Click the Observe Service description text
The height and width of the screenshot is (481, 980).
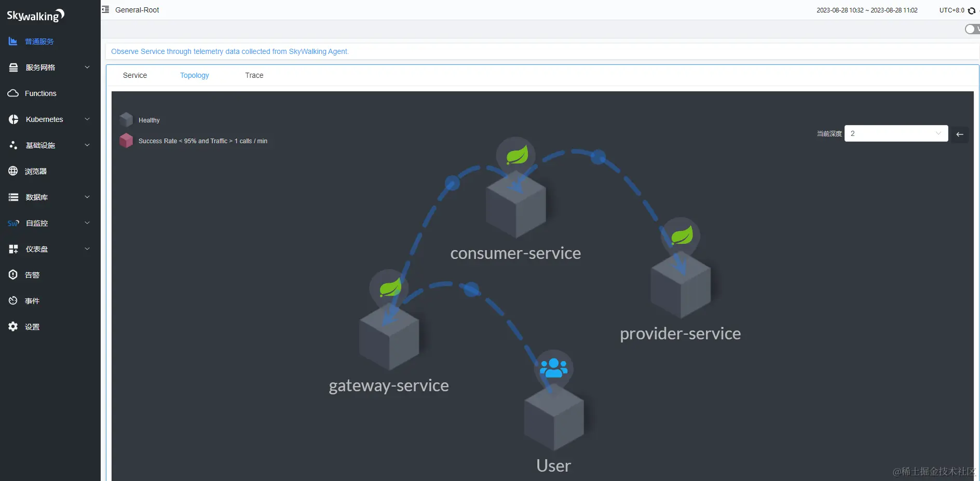[x=230, y=51]
